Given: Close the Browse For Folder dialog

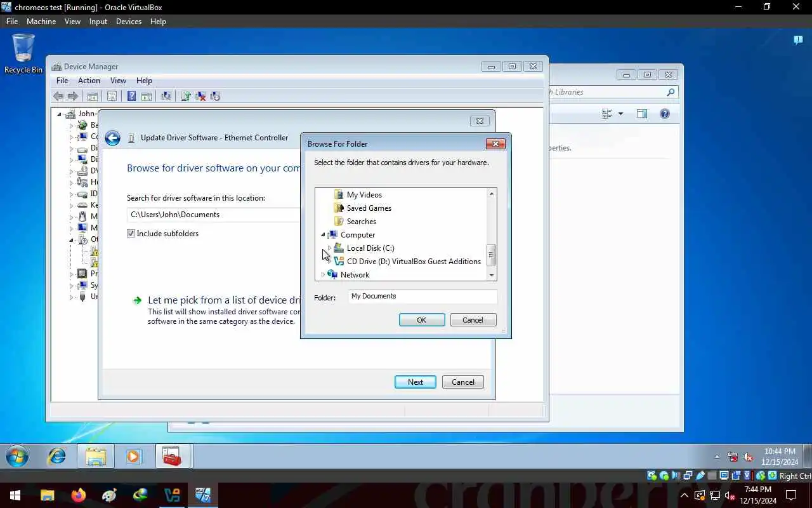Looking at the screenshot, I should tap(495, 144).
